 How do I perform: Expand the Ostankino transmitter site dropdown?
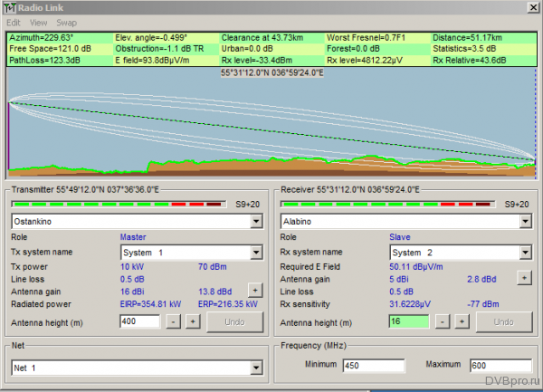coord(255,220)
